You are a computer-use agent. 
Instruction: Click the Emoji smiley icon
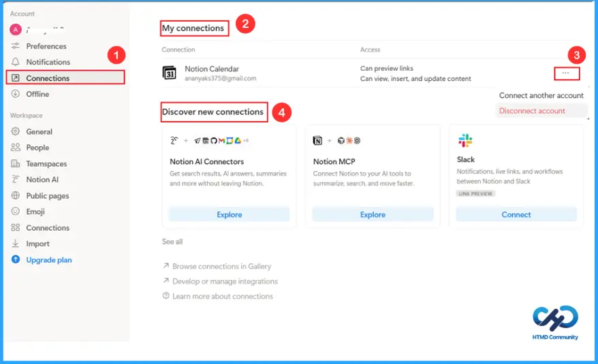[x=15, y=212]
